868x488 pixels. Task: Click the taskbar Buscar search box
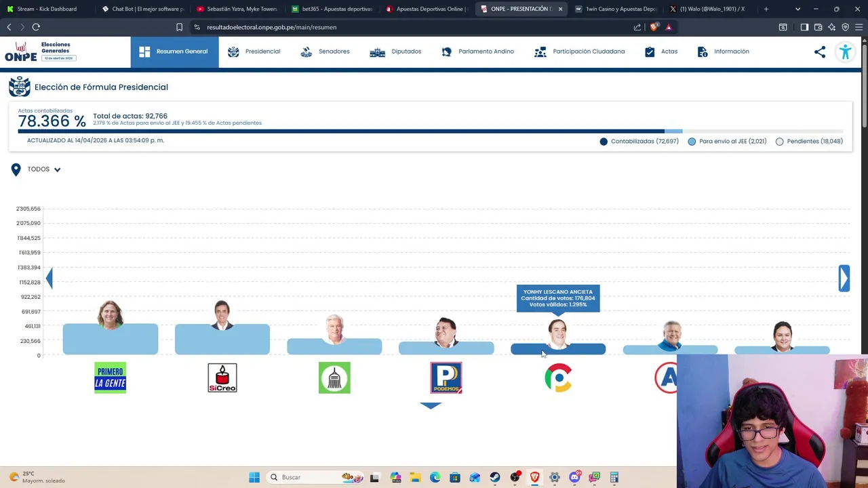click(315, 477)
